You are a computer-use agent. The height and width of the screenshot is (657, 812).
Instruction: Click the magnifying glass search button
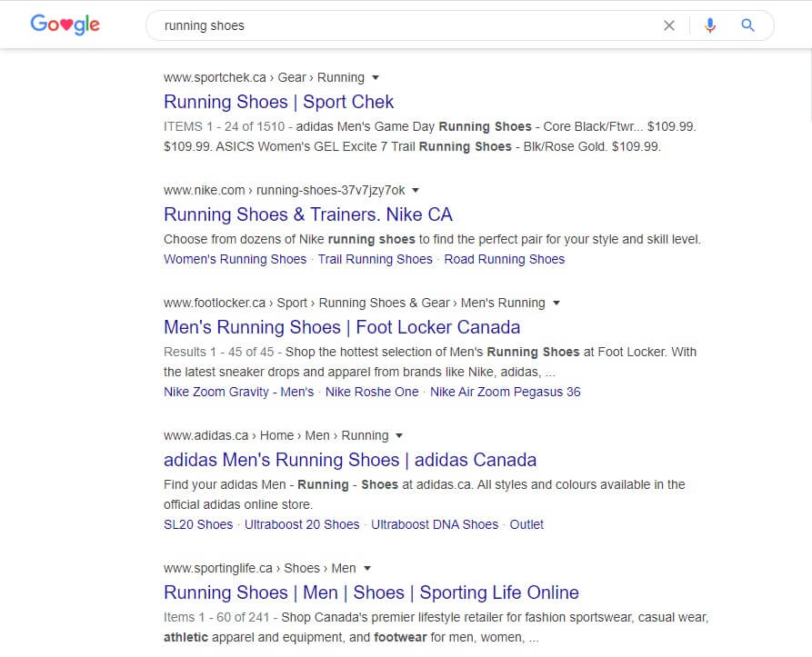point(747,25)
